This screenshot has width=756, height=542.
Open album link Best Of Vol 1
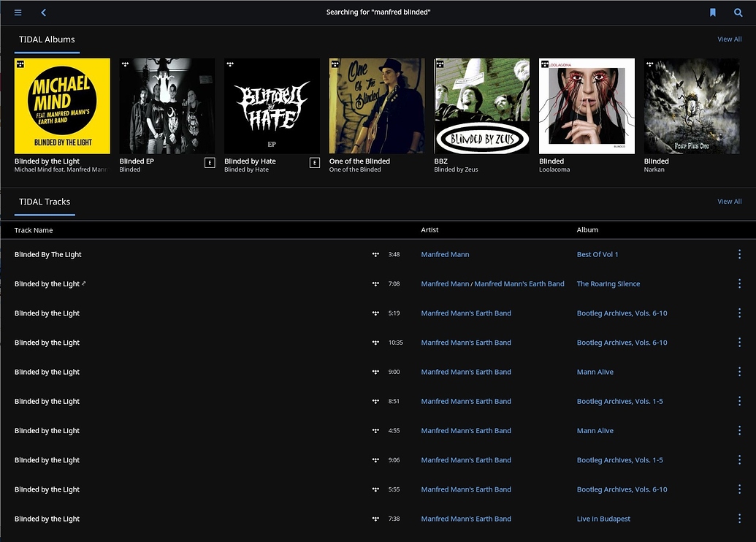tap(597, 254)
